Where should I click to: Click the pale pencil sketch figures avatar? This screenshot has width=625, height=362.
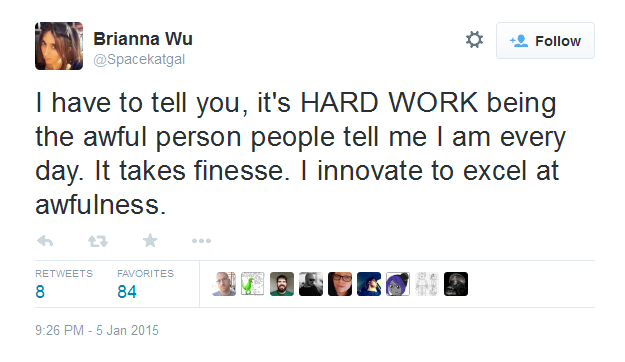tap(427, 284)
